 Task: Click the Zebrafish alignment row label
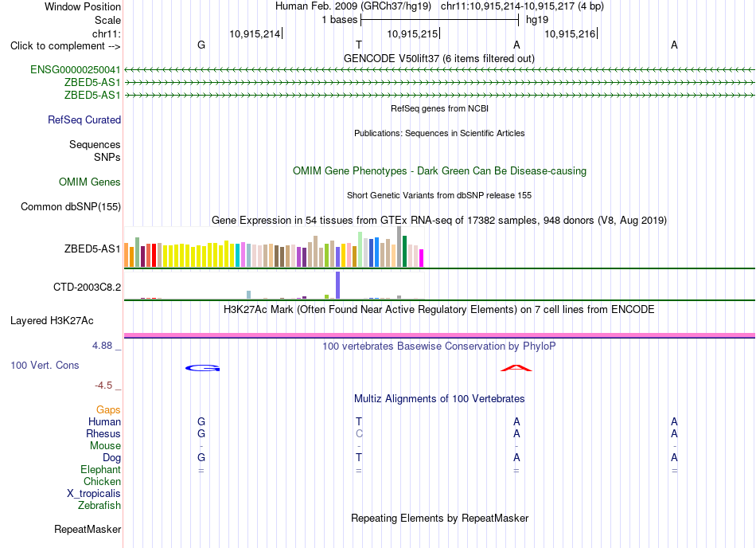tap(99, 506)
